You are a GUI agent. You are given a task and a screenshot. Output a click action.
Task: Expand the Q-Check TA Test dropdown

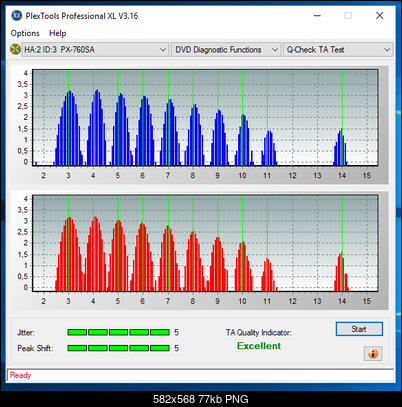(x=338, y=50)
